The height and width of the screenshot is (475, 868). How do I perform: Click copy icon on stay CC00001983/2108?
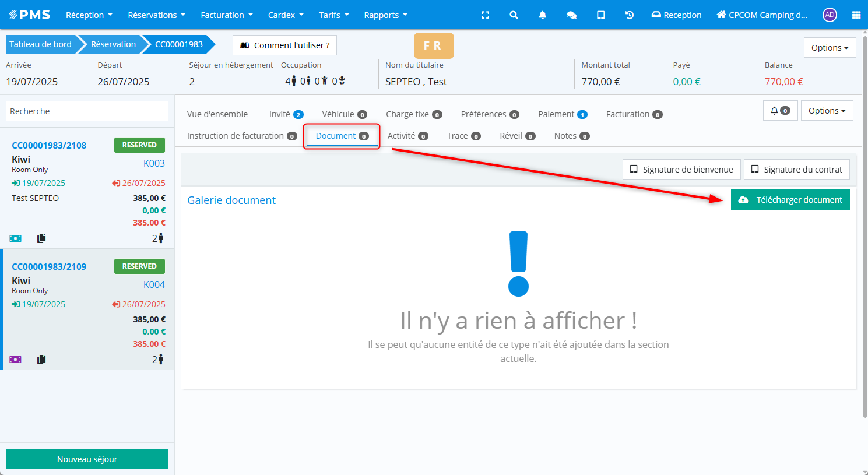tap(41, 238)
